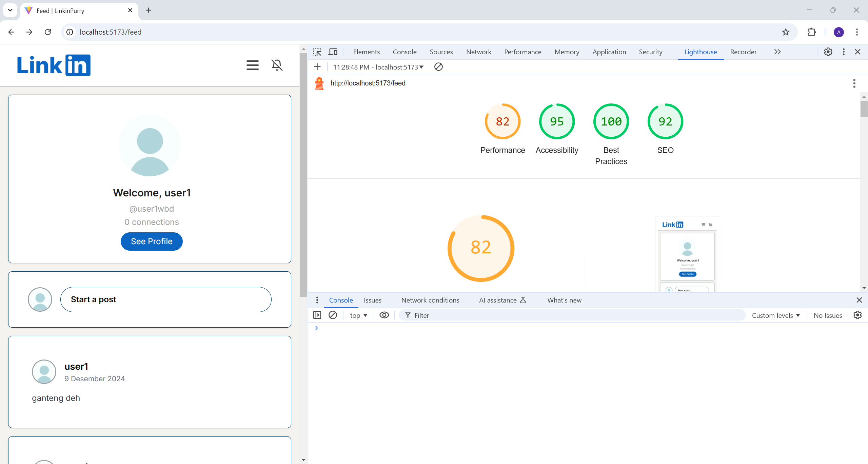
Task: Open Lighthouse report tools three-dot menu
Action: pyautogui.click(x=854, y=83)
